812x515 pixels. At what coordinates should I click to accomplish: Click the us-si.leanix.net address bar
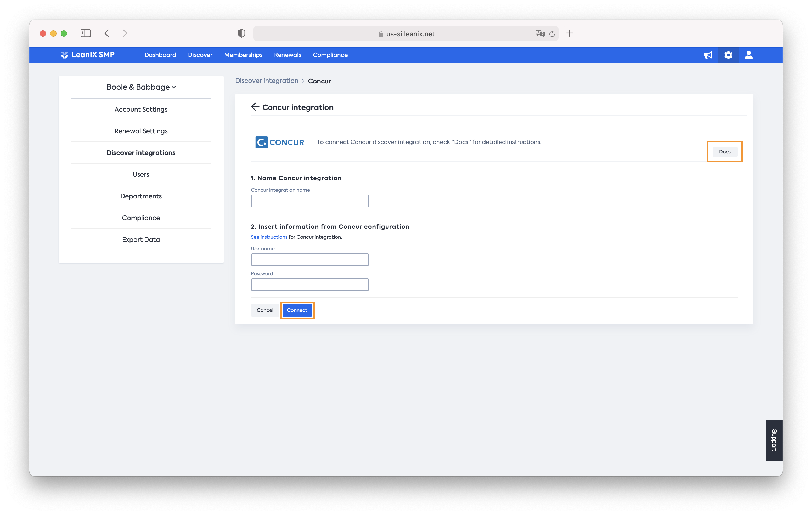pos(406,33)
